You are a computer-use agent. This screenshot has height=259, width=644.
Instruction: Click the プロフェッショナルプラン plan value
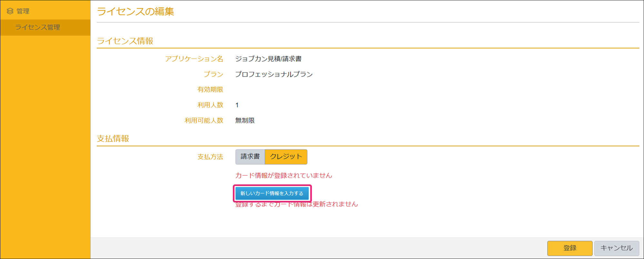(274, 74)
